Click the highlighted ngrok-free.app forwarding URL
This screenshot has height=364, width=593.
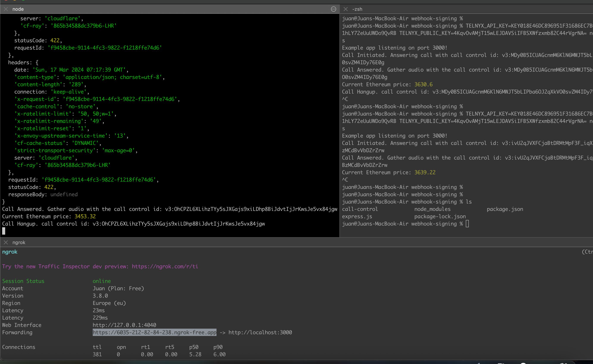point(155,333)
